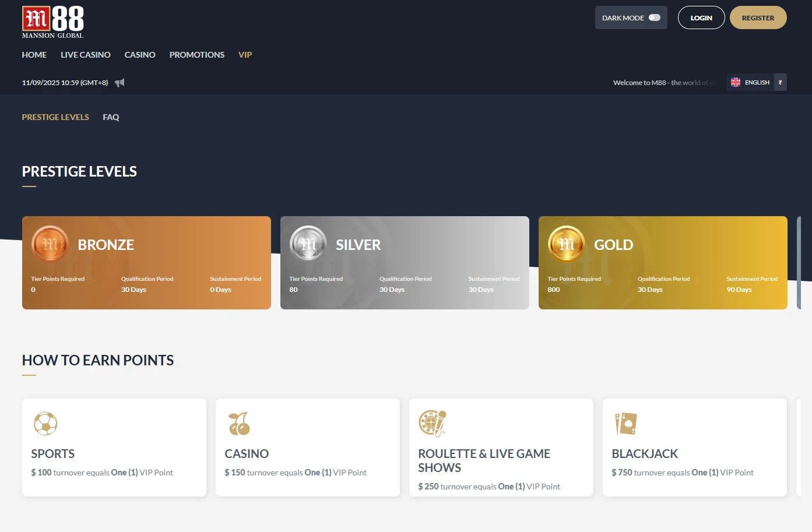Open the English language dropdown
The height and width of the screenshot is (532, 812).
pyautogui.click(x=750, y=83)
